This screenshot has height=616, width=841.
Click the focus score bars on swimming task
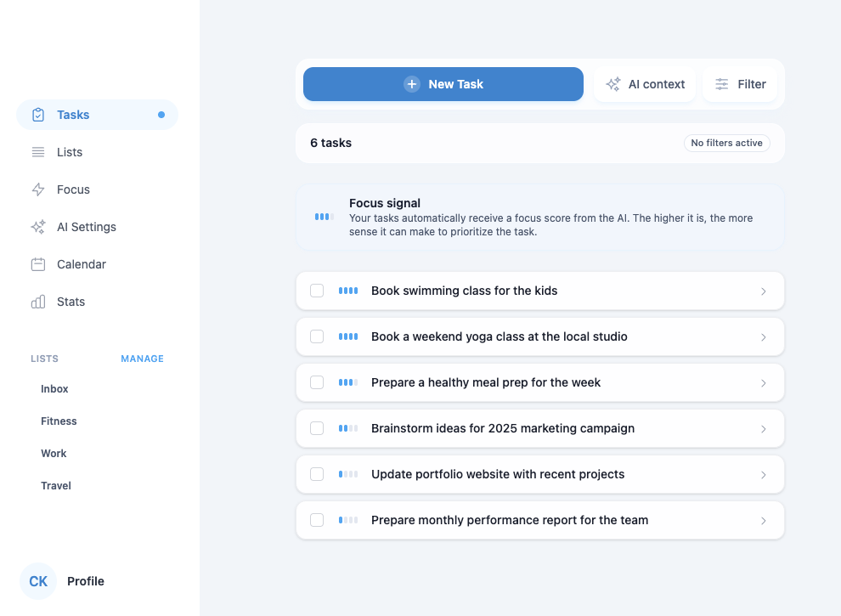(347, 290)
